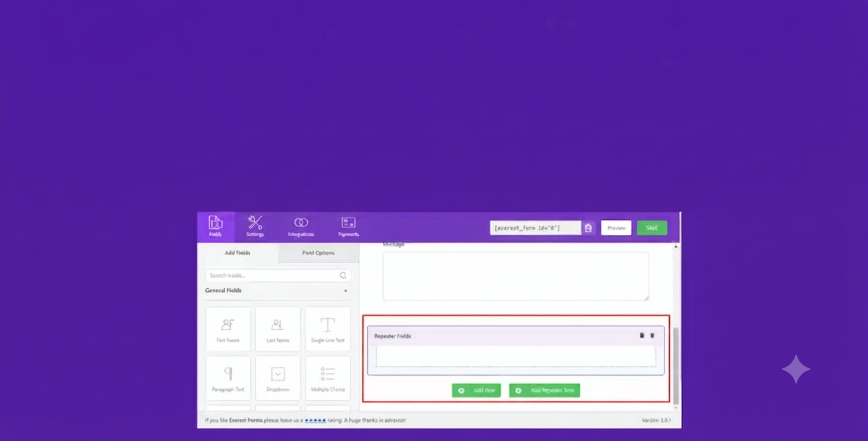
Task: Switch to the Field Options tab
Action: (x=319, y=253)
